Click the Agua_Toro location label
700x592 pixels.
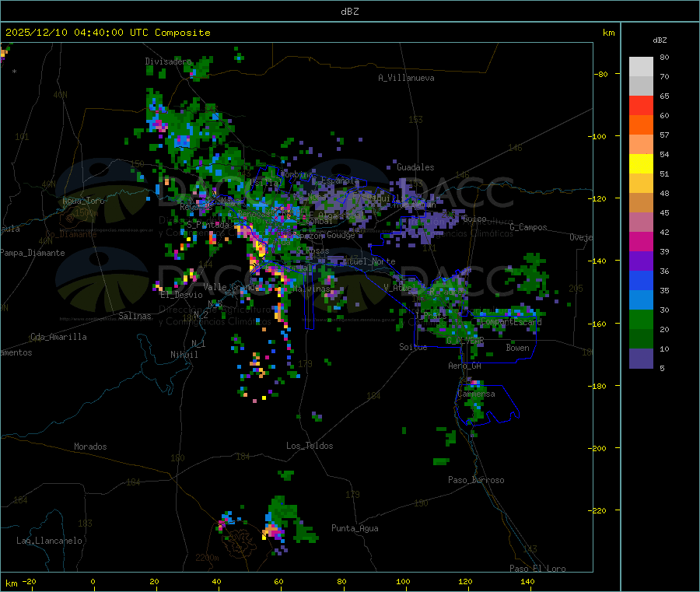83,201
